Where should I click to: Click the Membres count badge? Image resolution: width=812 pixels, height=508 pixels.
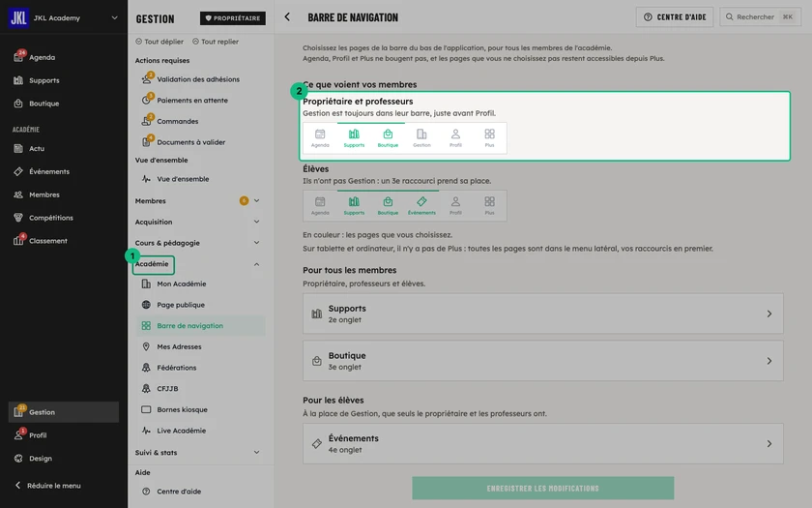coord(244,200)
